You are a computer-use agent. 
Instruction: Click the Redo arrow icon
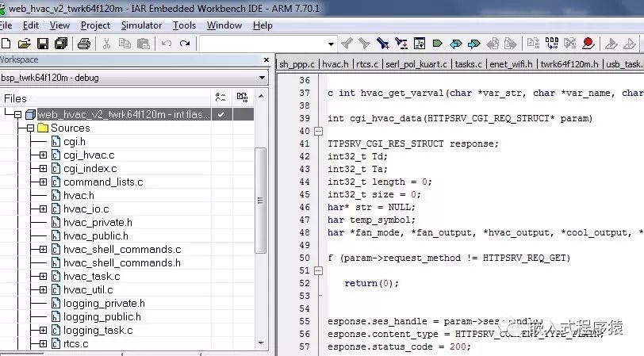[185, 43]
